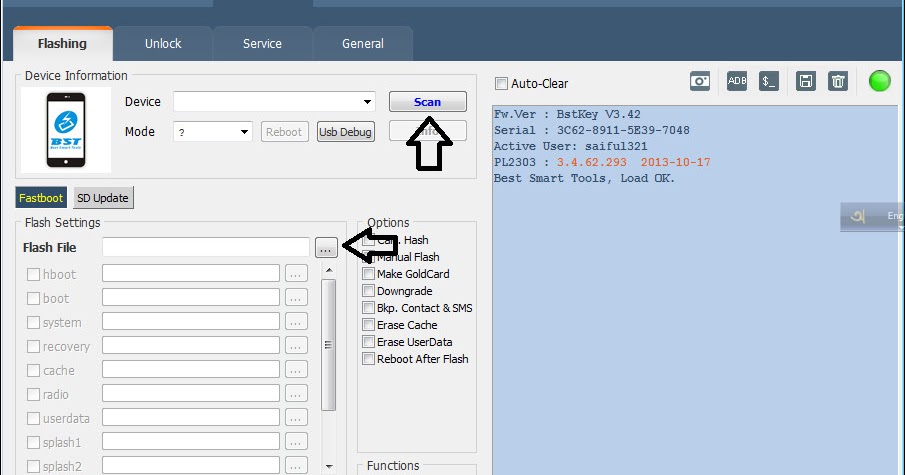The width and height of the screenshot is (905, 475).
Task: Click the Usb Debug button
Action: 345,132
